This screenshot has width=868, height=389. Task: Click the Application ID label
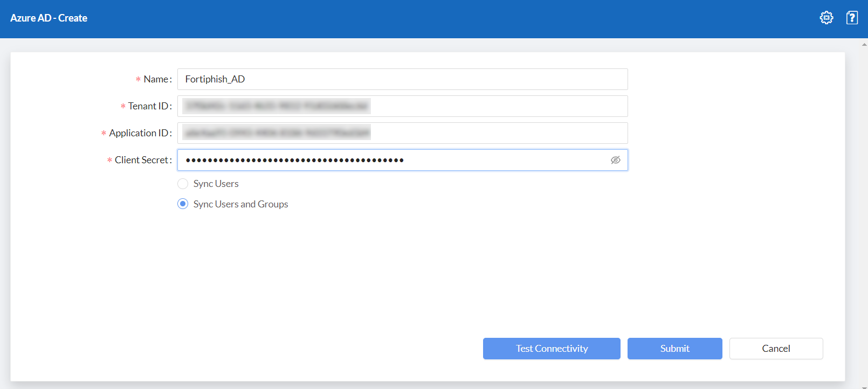pos(140,133)
